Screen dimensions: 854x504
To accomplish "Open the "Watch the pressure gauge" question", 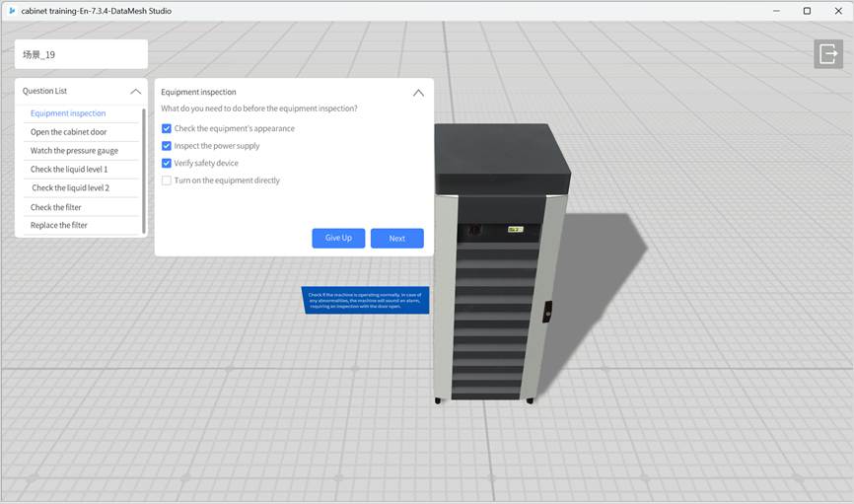I will (74, 151).
